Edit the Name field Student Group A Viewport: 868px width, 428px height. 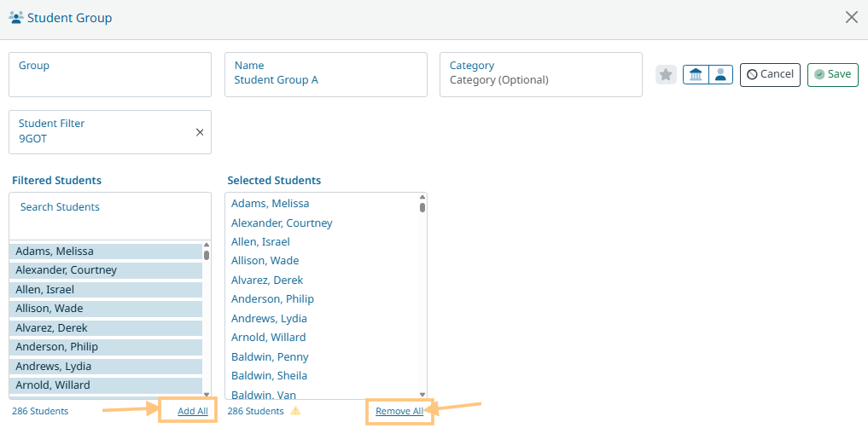point(325,80)
